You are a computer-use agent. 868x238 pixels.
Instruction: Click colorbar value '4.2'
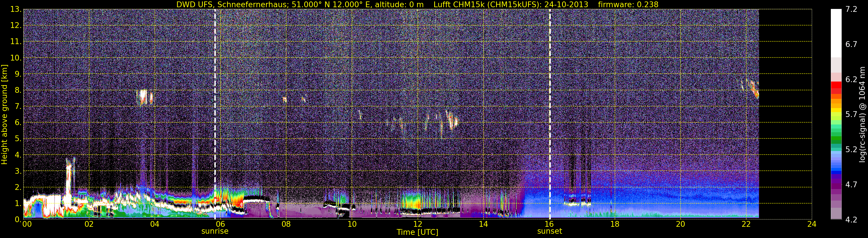851,220
